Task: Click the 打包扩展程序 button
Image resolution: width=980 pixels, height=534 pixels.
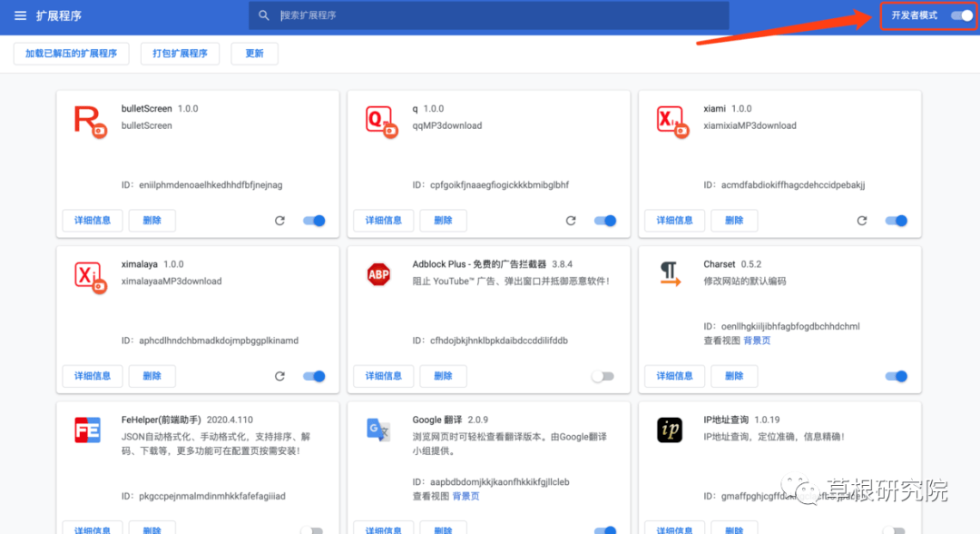Action: 180,54
